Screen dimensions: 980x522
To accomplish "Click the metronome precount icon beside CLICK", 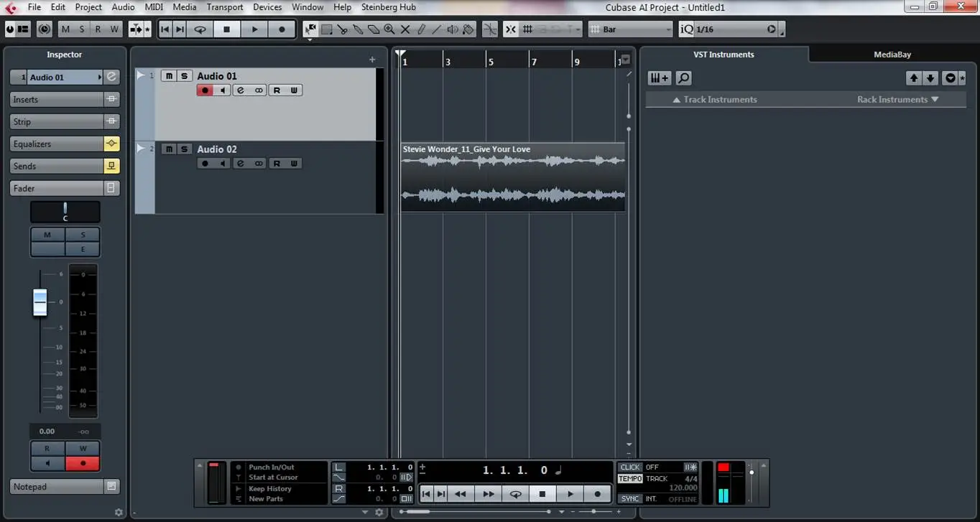I will coord(690,467).
